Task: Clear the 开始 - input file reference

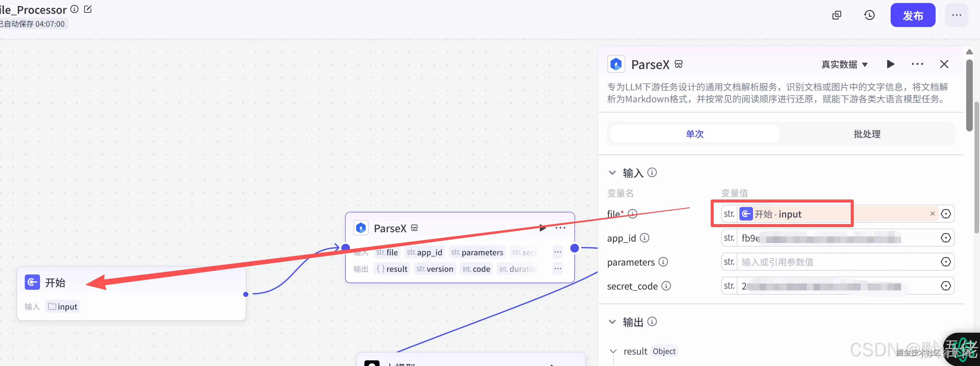Action: click(932, 214)
